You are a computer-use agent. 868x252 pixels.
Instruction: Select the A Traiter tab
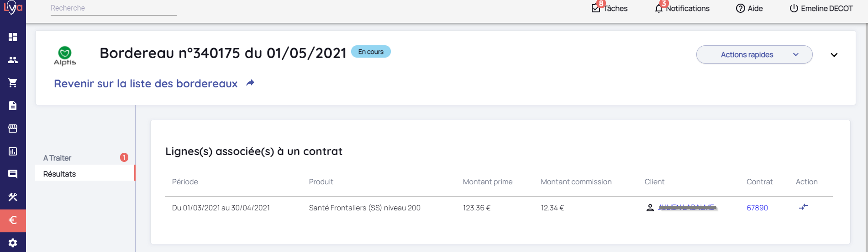(x=58, y=158)
